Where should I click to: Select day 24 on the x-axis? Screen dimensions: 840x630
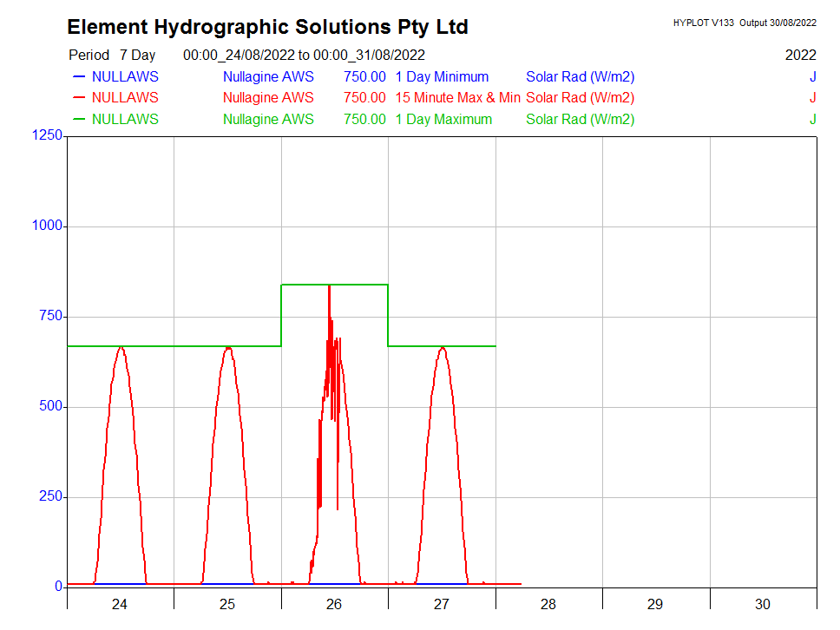click(120, 604)
